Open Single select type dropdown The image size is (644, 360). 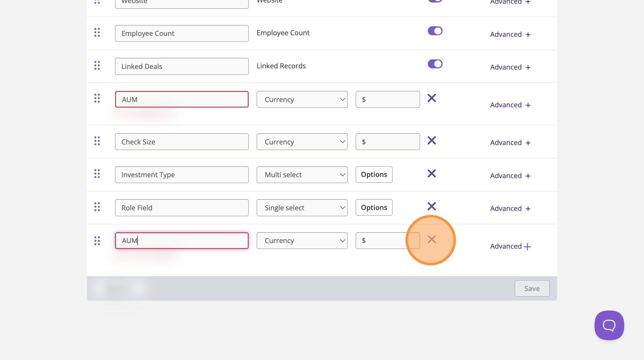point(302,208)
